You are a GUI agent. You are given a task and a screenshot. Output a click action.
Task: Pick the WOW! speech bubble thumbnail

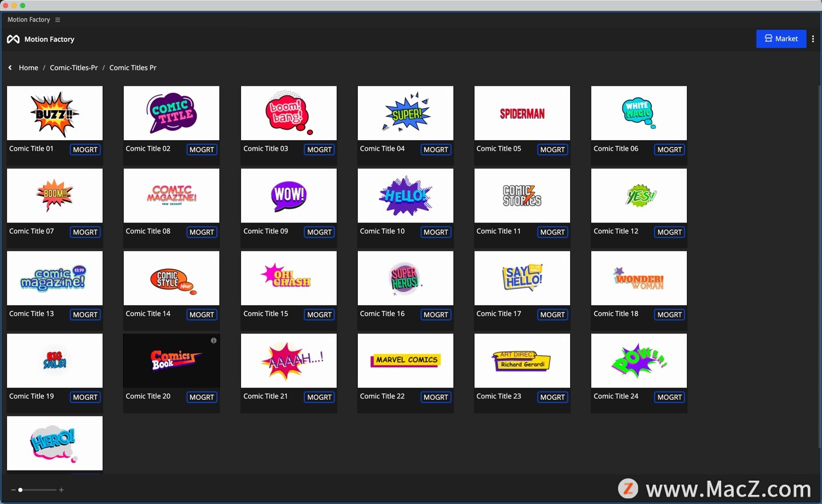point(289,195)
